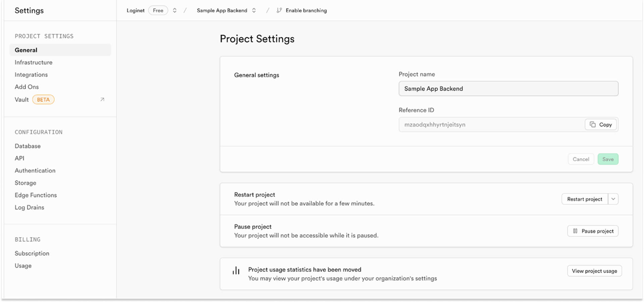The width and height of the screenshot is (644, 302).
Task: Open API configuration
Action: pyautogui.click(x=19, y=158)
